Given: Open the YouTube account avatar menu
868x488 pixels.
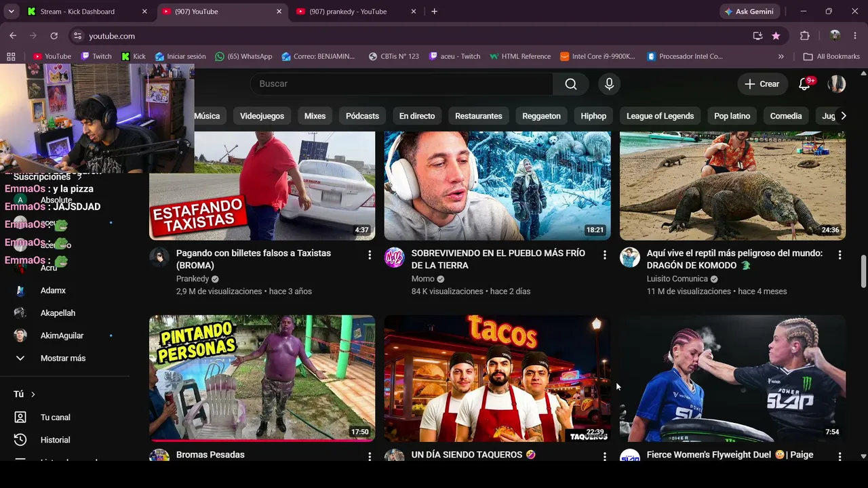Looking at the screenshot, I should [x=837, y=84].
